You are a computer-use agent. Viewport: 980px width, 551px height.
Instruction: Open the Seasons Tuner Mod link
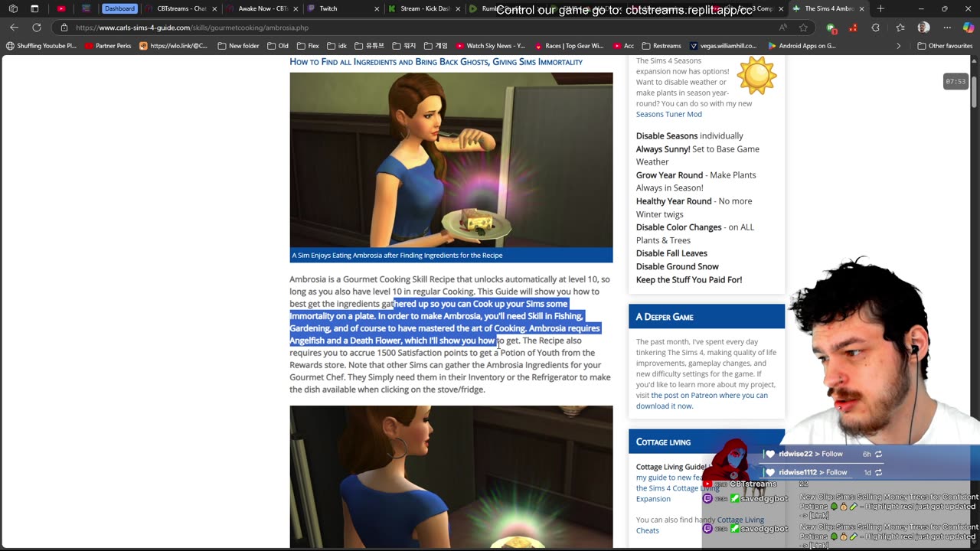tap(668, 114)
